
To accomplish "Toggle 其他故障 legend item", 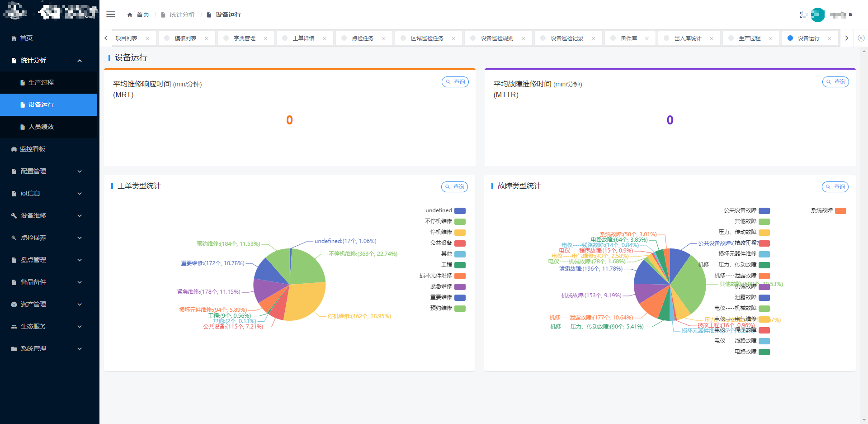I will click(752, 222).
